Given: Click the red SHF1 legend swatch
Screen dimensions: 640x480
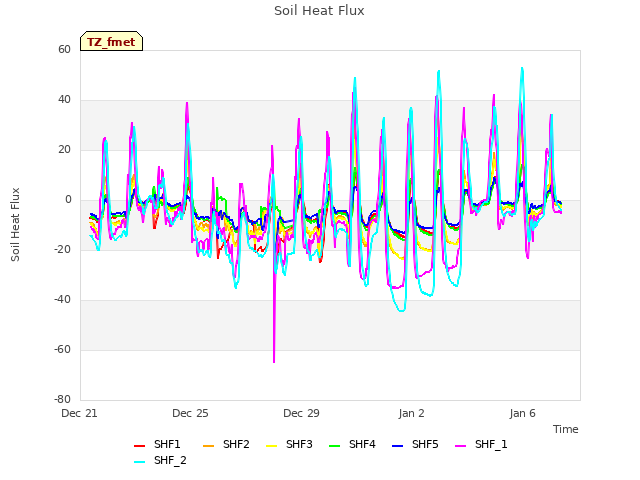Looking at the screenshot, I should (x=140, y=446).
